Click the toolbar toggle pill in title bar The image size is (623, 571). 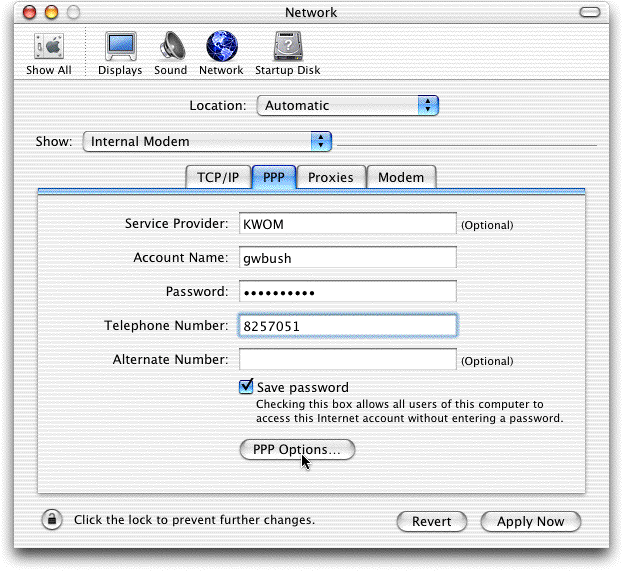pyautogui.click(x=590, y=12)
